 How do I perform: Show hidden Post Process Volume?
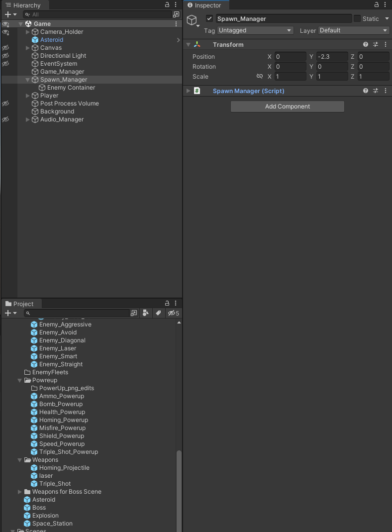tap(5, 104)
